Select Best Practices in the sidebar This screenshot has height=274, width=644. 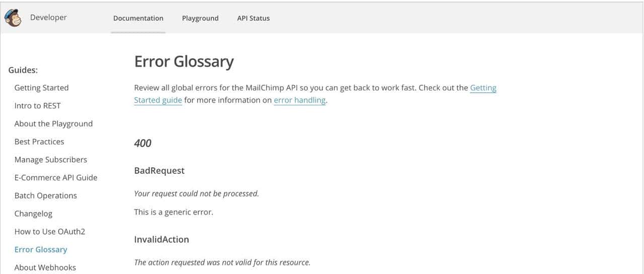point(39,142)
